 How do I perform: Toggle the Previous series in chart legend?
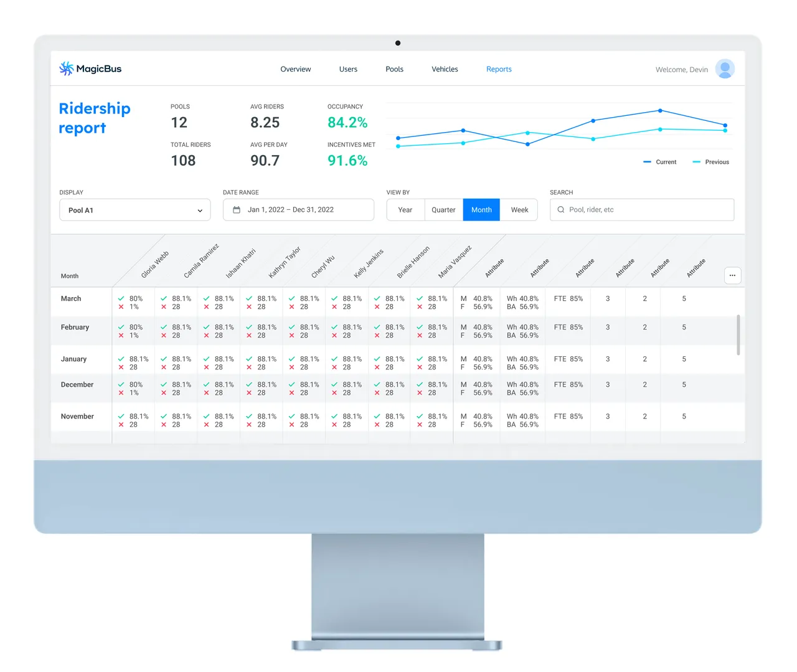(x=710, y=162)
